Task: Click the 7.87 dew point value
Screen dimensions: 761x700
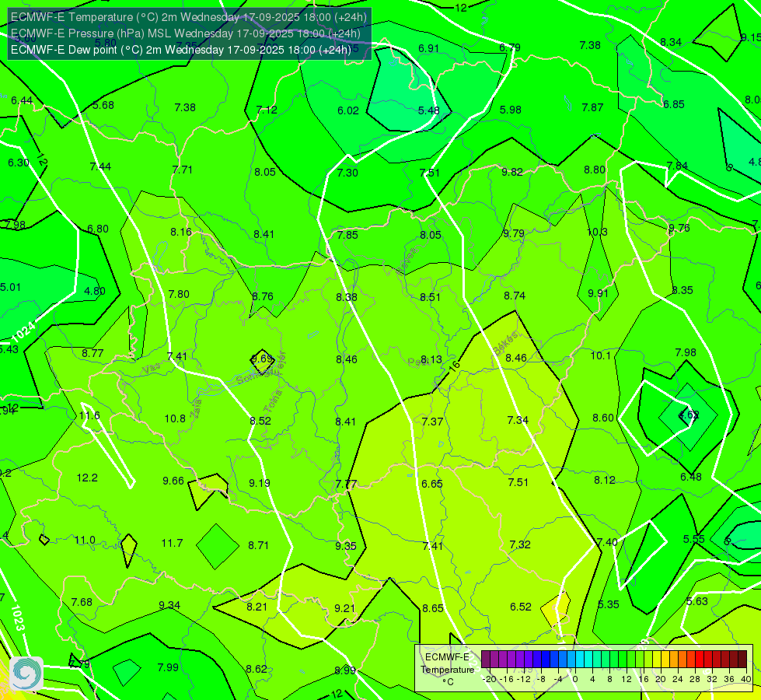Action: click(592, 107)
